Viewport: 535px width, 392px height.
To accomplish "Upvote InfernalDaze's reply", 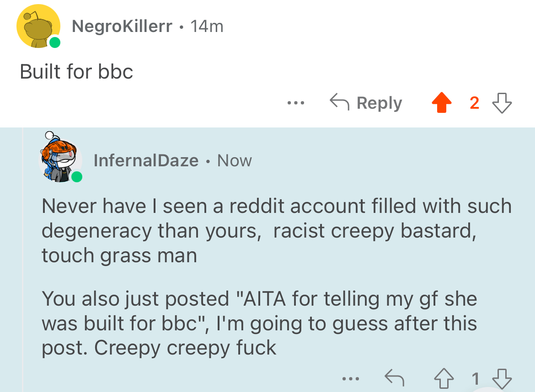I will [444, 378].
